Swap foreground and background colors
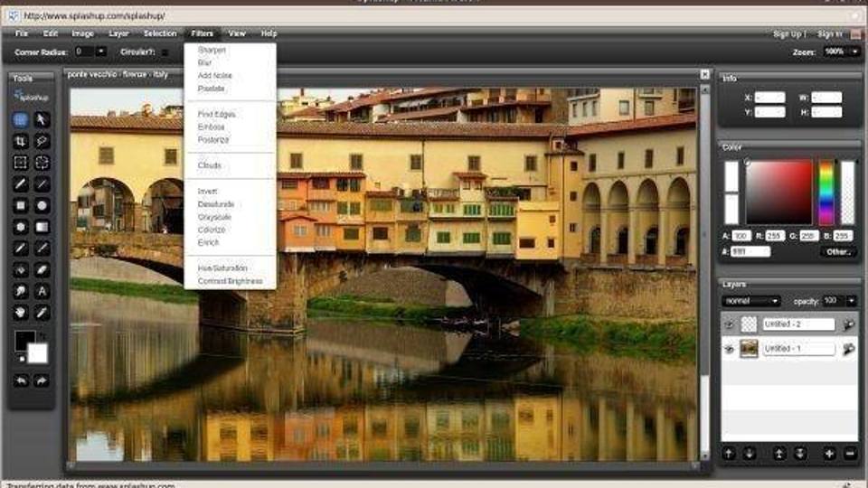The image size is (868, 488). 42,336
